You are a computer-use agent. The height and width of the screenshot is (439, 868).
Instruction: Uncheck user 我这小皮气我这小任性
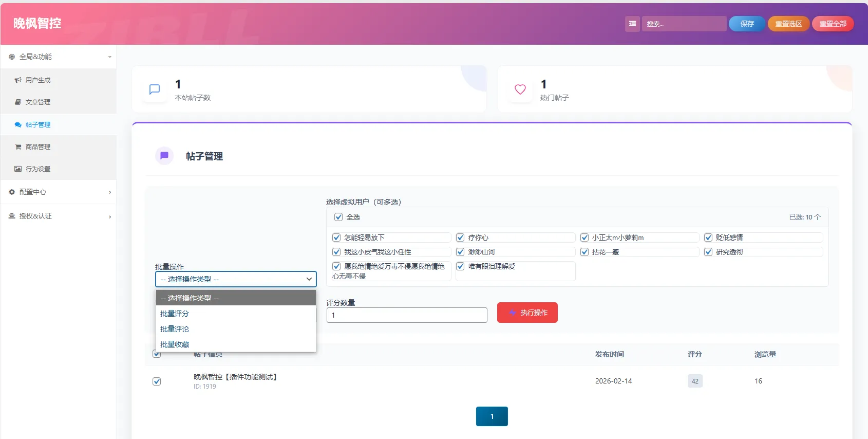tap(336, 252)
